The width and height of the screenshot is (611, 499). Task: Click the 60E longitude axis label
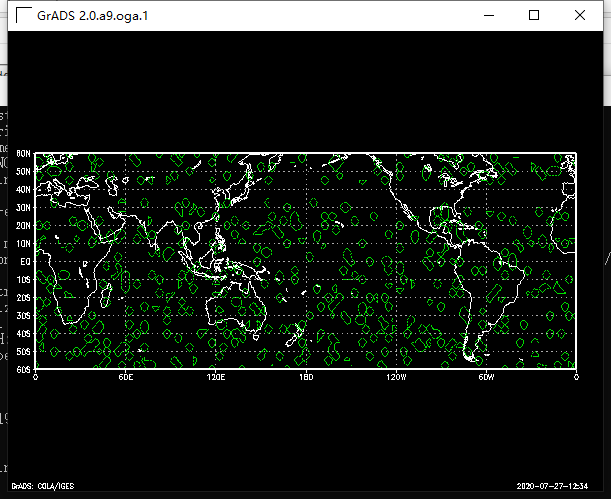[126, 377]
